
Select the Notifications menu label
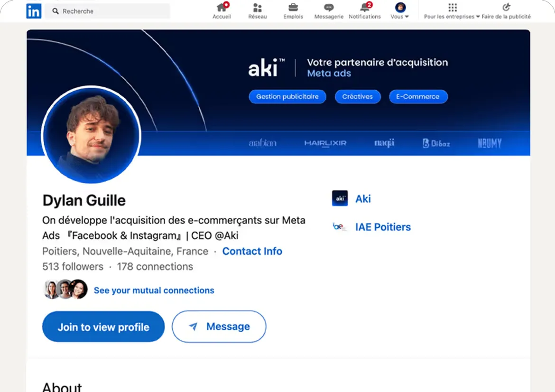pos(365,17)
